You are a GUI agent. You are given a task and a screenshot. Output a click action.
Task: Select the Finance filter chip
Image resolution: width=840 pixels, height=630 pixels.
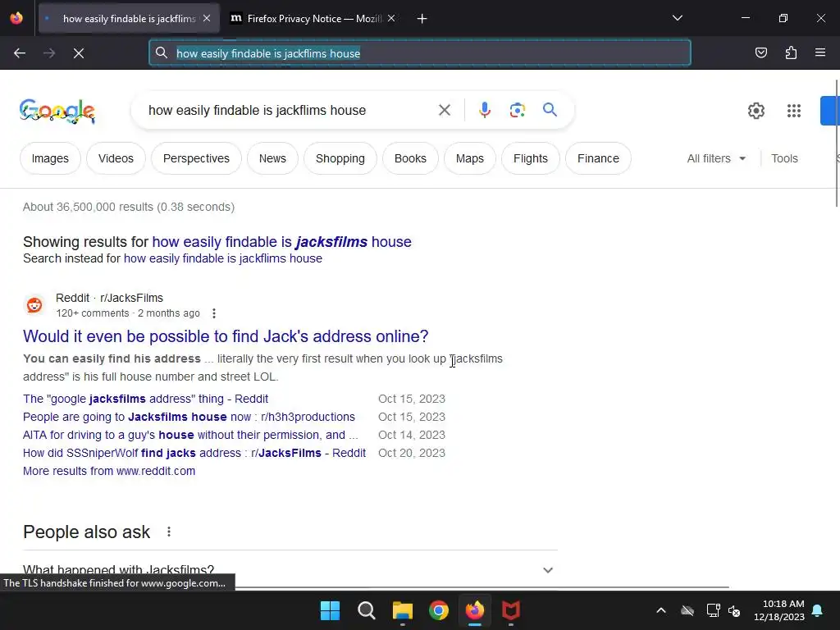tap(598, 158)
